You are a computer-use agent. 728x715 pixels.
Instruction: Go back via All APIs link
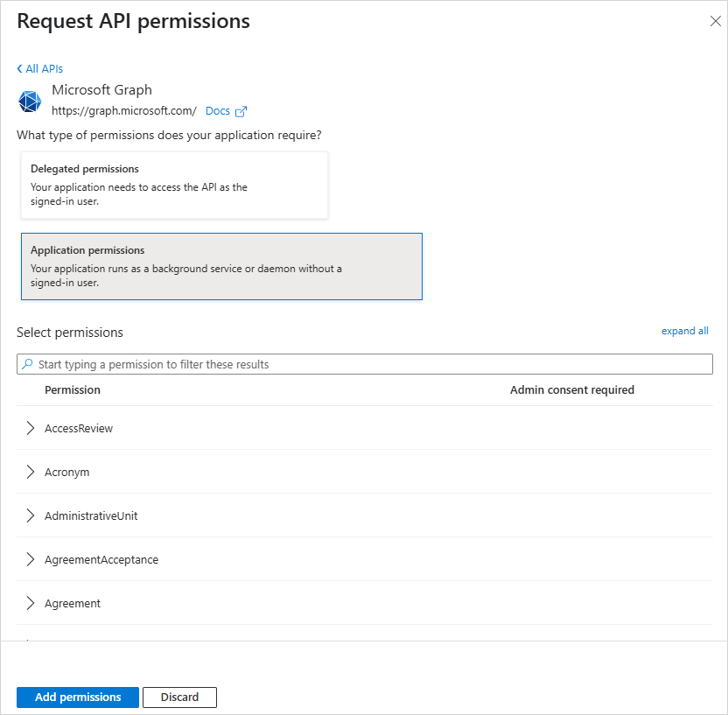pos(40,68)
